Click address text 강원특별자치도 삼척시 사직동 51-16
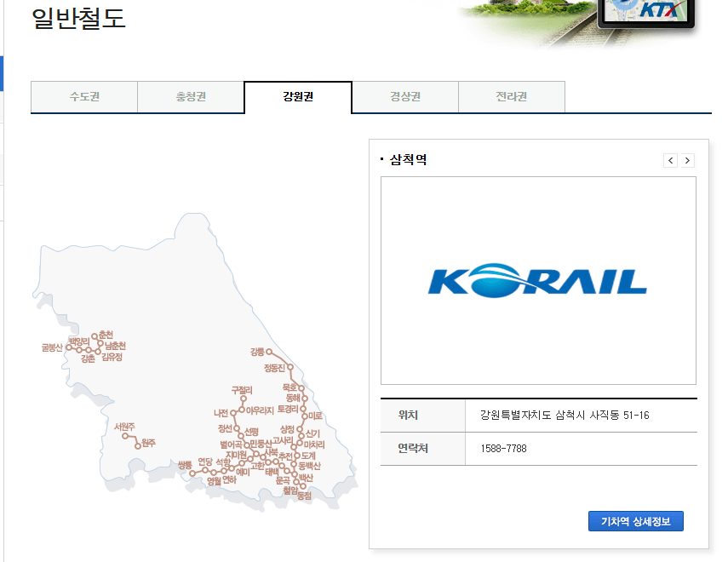728x562 pixels. point(565,416)
